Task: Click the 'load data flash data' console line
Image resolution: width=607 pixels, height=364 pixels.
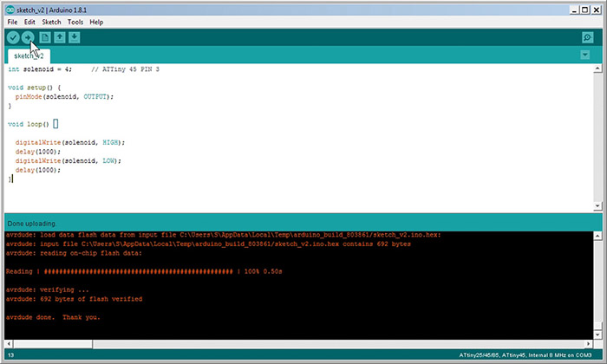Action: click(x=224, y=235)
